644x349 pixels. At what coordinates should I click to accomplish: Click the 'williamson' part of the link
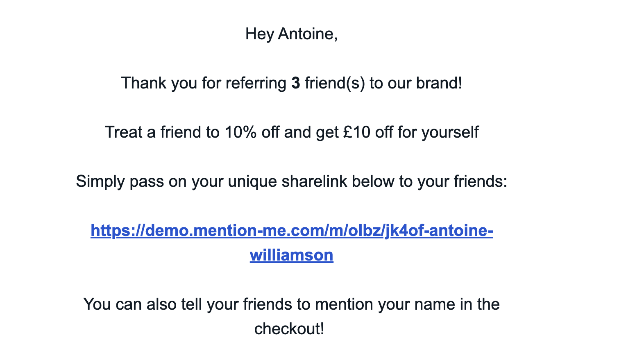tap(292, 255)
